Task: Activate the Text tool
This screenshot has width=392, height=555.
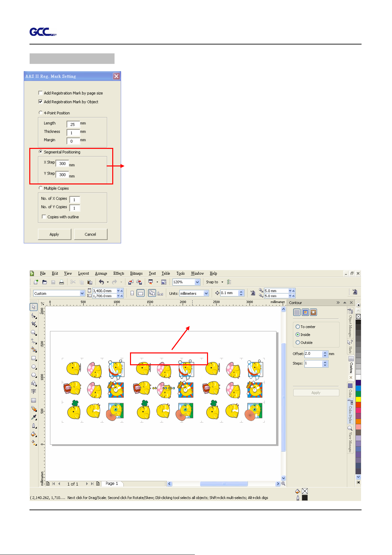Action: 34,392
